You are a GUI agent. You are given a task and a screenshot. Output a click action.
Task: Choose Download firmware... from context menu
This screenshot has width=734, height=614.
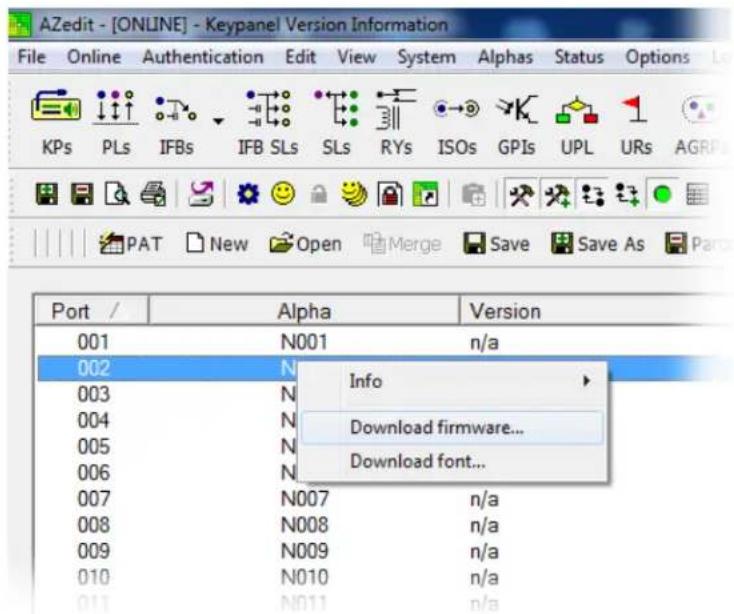coord(452,427)
